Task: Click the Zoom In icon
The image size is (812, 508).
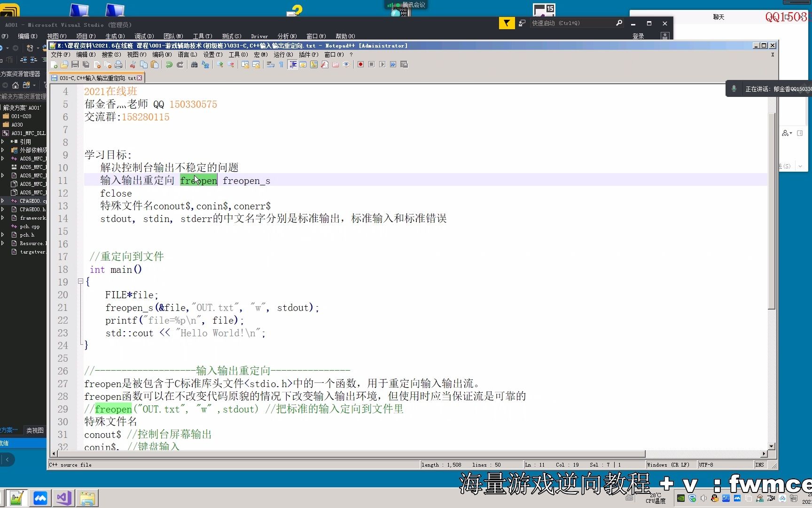Action: coord(219,64)
